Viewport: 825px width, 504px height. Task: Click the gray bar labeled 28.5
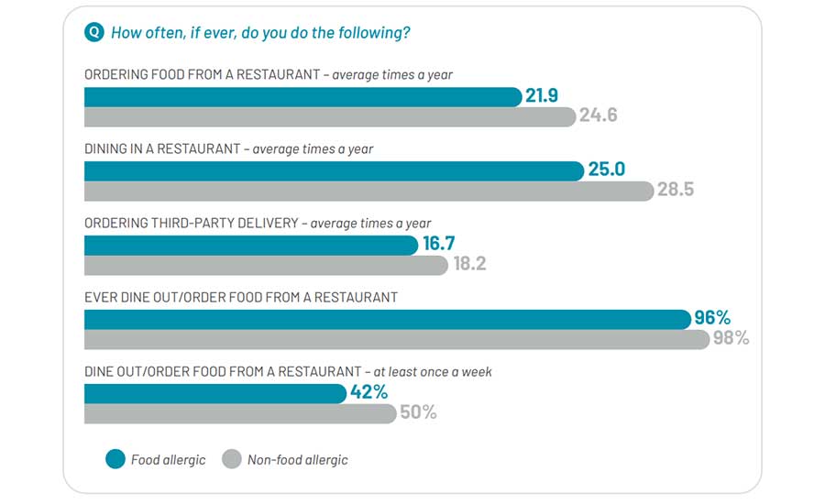point(369,191)
